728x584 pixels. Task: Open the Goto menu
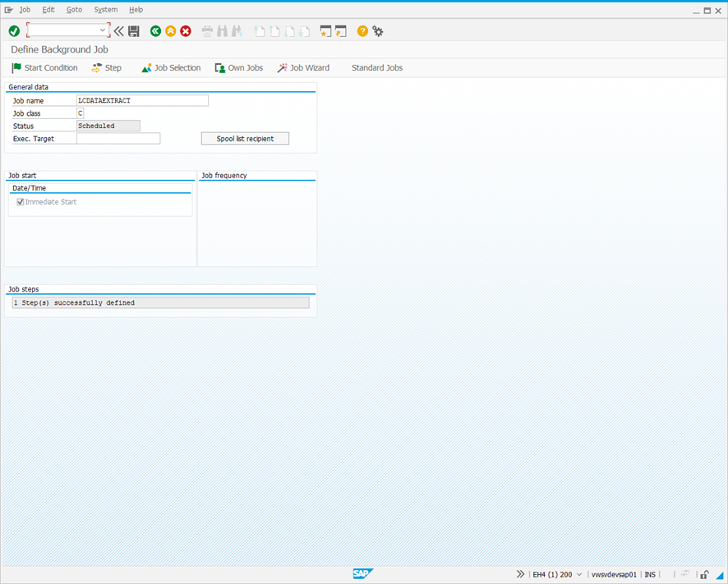click(x=74, y=9)
